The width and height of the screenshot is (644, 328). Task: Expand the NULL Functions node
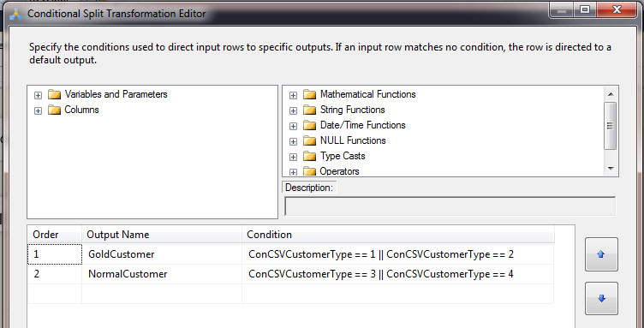click(x=293, y=141)
